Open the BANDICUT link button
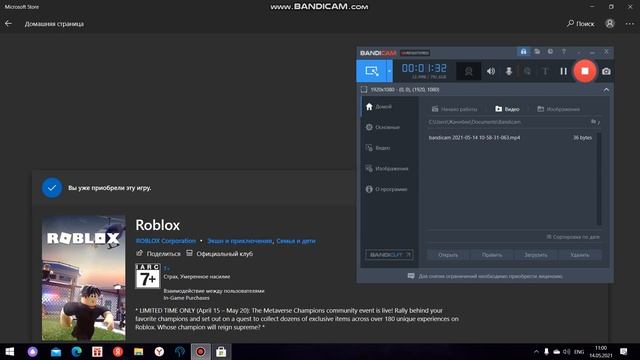 coord(389,255)
